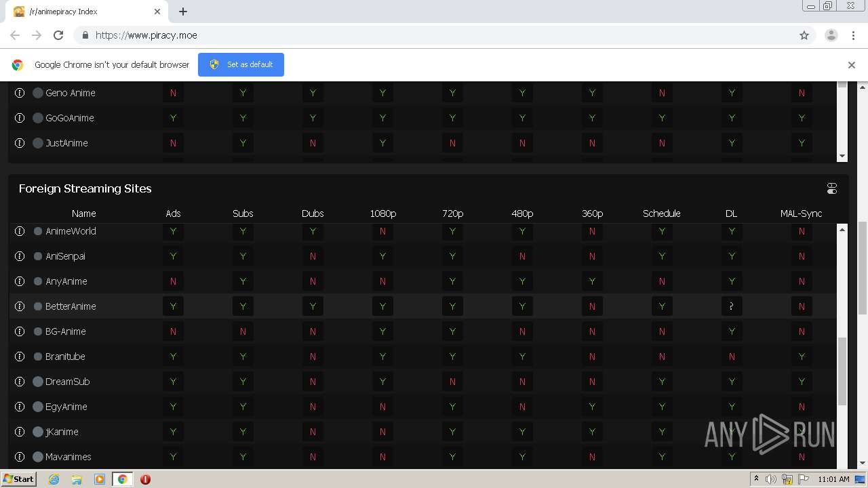Click the MAL-Sync Y cell for Branitube
The width and height of the screenshot is (868, 488).
pyautogui.click(x=802, y=357)
